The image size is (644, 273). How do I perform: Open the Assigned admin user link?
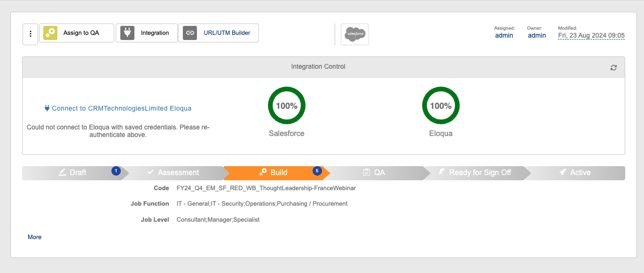tap(504, 35)
